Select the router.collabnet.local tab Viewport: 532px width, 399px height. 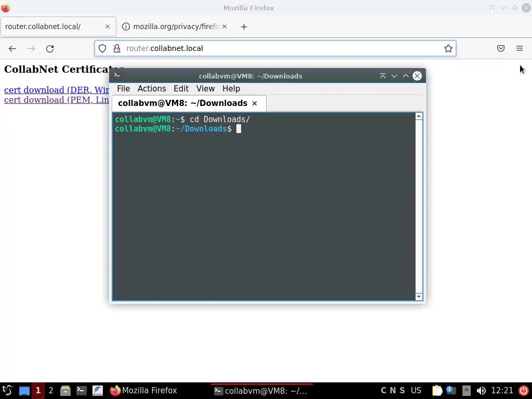(58, 26)
